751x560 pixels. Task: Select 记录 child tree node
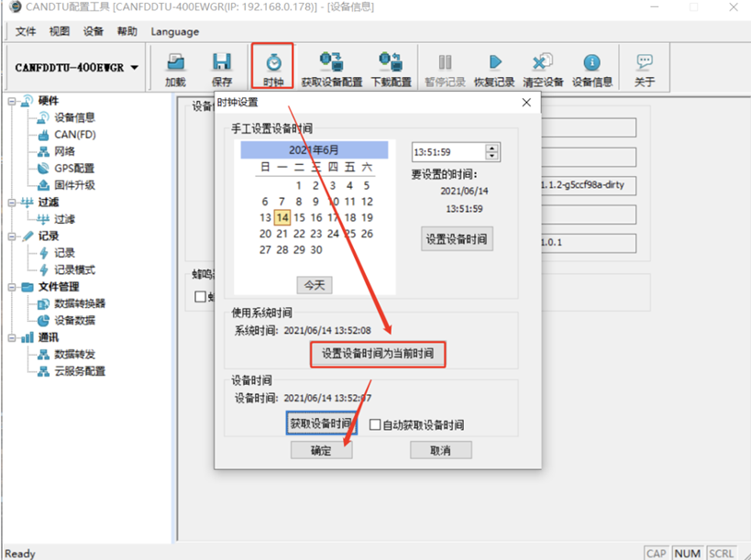(x=64, y=253)
